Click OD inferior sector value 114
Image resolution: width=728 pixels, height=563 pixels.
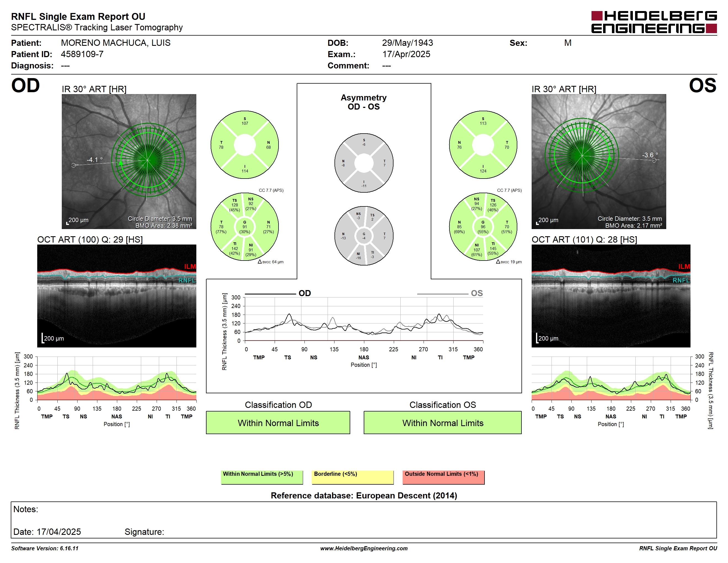click(245, 171)
